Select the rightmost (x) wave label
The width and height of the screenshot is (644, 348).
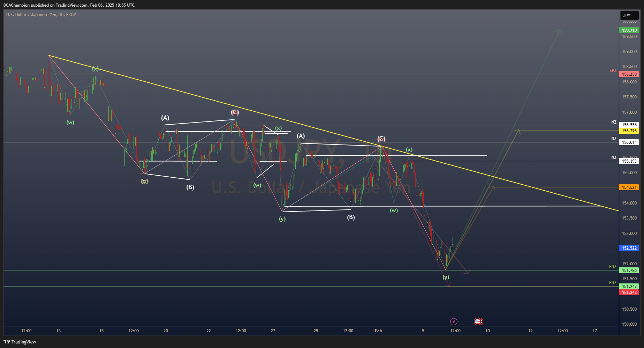click(409, 150)
